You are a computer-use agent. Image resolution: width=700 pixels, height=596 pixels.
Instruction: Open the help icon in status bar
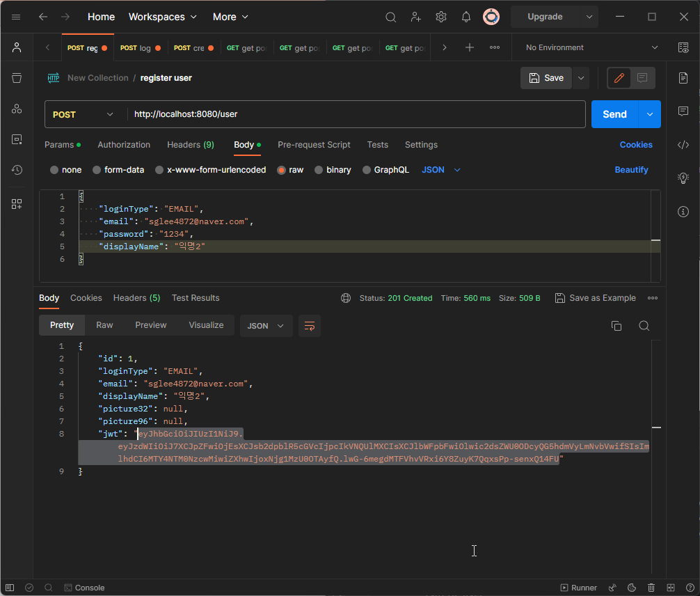(x=690, y=588)
